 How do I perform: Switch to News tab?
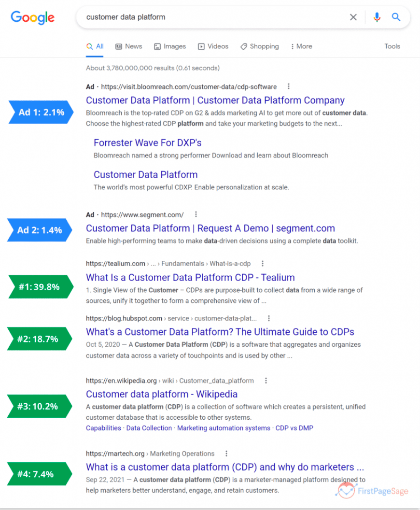point(129,46)
